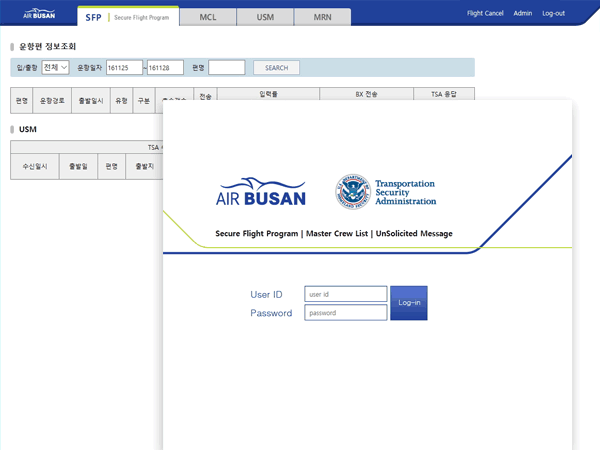This screenshot has height=450, width=600.
Task: Click the 운항편 정보조회 section heading
Action: 47,46
